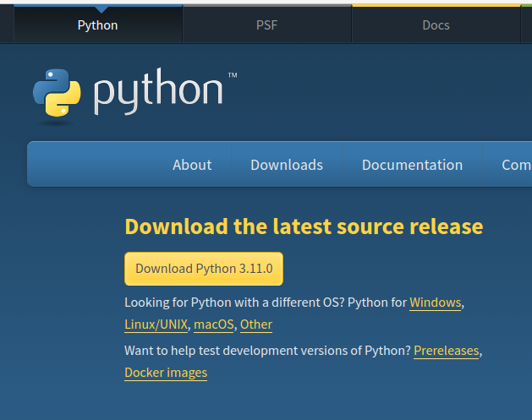The width and height of the screenshot is (532, 420).
Task: Open the Downloads menu
Action: [287, 165]
